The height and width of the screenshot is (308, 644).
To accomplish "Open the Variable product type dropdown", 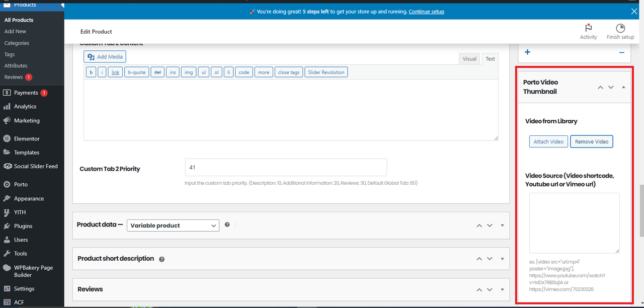I will click(173, 225).
